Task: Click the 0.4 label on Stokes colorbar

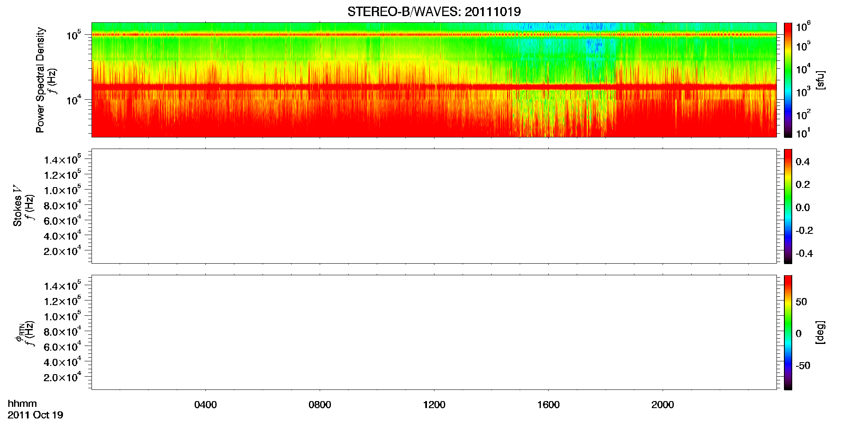Action: (803, 161)
